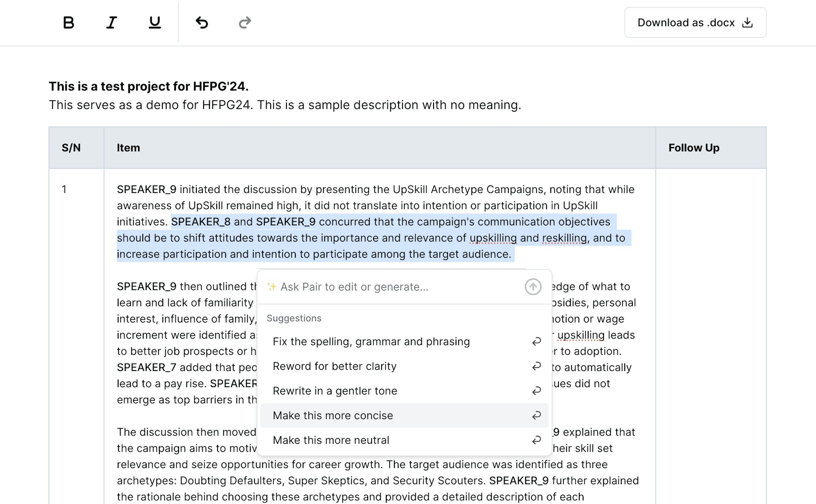Click the Bold formatting icon
Viewport: 816px width, 504px height.
tap(69, 23)
